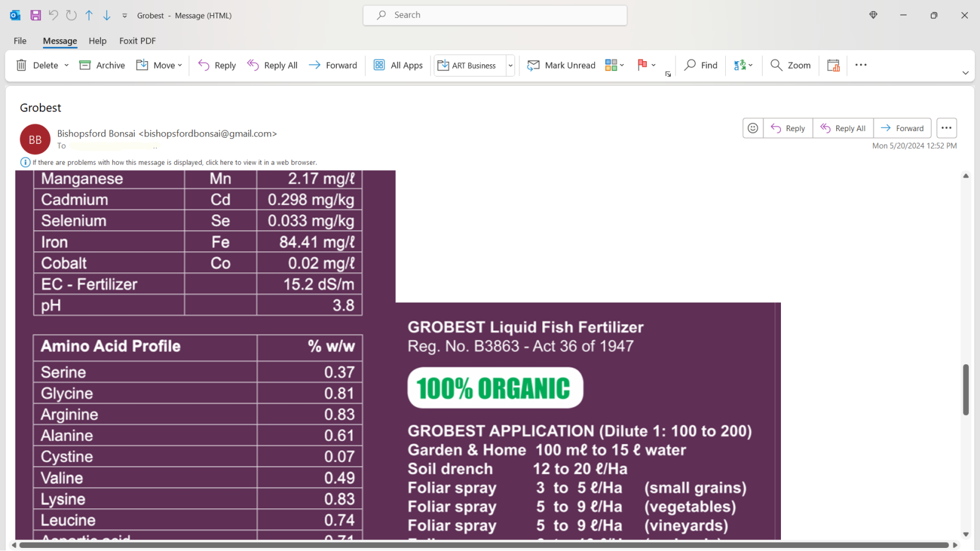This screenshot has width=980, height=551.
Task: Click Reply in the message header
Action: coord(788,128)
